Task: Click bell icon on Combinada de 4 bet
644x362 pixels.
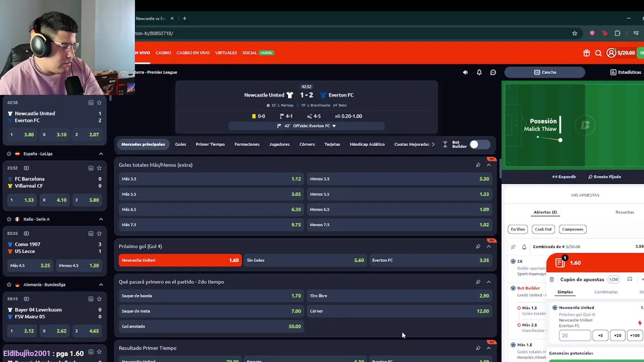Action: [524, 247]
